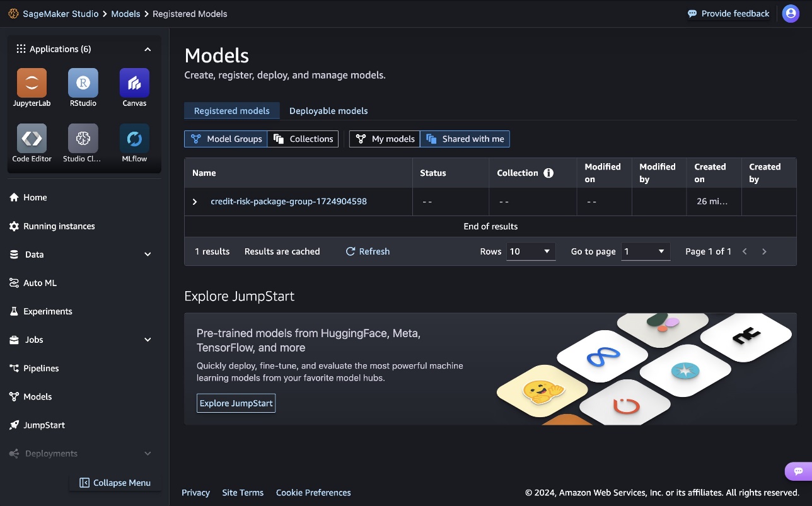
Task: Open the Site Terms footer link
Action: tap(243, 493)
